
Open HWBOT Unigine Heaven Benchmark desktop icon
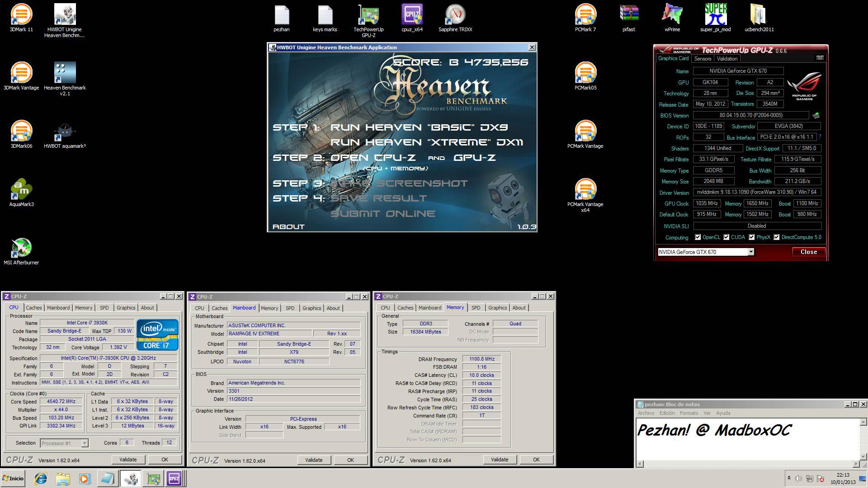click(65, 20)
